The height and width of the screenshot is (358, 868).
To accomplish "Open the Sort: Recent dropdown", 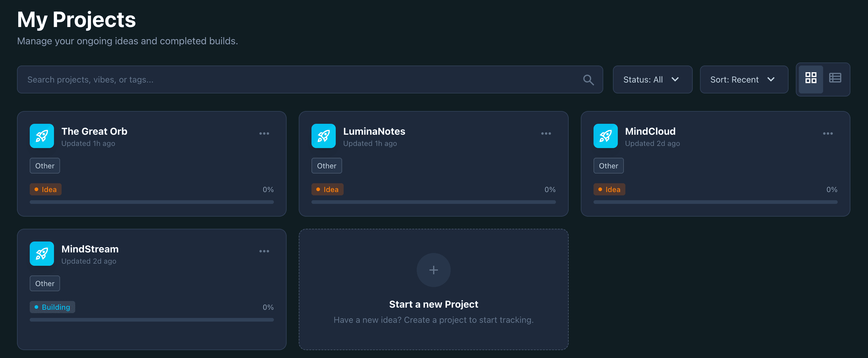I will click(x=744, y=79).
